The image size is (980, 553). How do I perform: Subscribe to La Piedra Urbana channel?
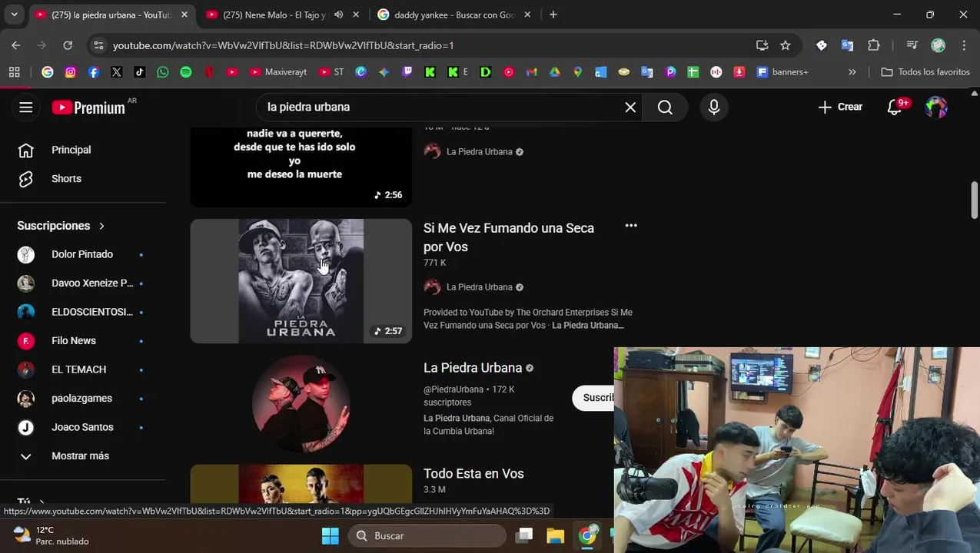pos(593,398)
